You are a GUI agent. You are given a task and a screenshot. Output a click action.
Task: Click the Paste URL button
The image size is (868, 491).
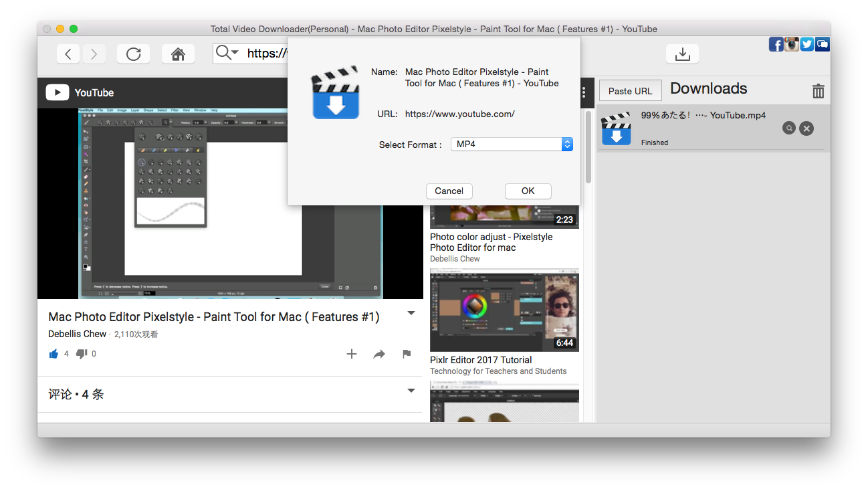(630, 91)
